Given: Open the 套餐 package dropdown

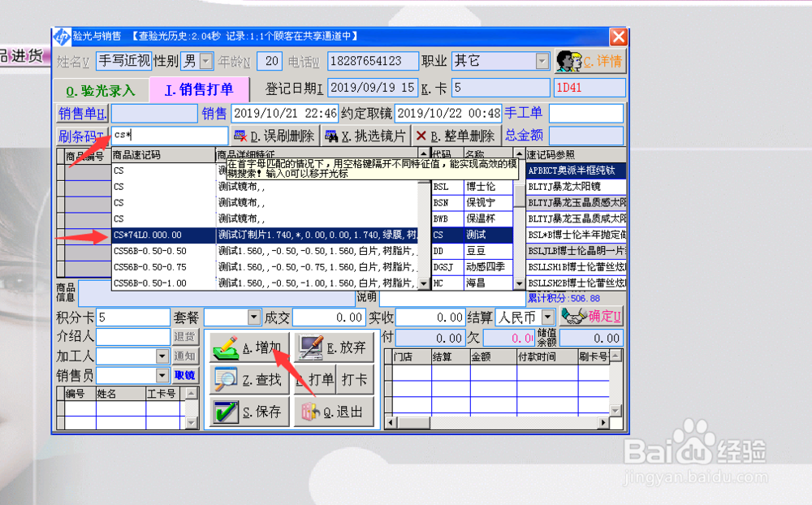Looking at the screenshot, I should tap(253, 317).
